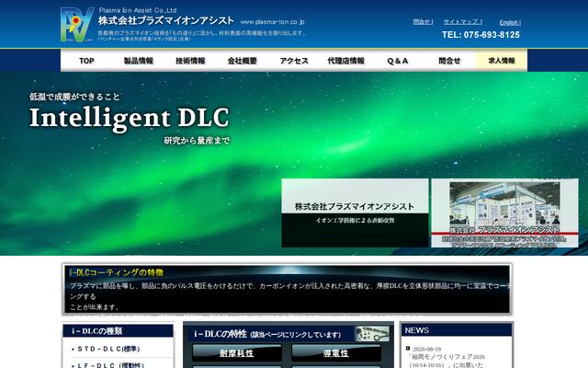
Task: Switch to the English site
Action: click(x=510, y=22)
